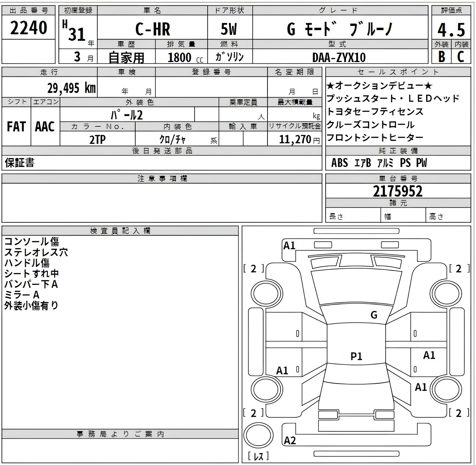Select the registration year H31
Image resolution: width=476 pixels, height=465 pixels.
click(x=74, y=31)
